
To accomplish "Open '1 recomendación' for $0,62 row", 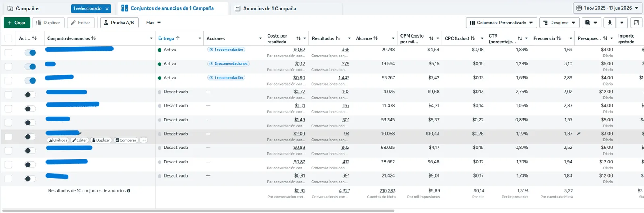I will 226,50.
